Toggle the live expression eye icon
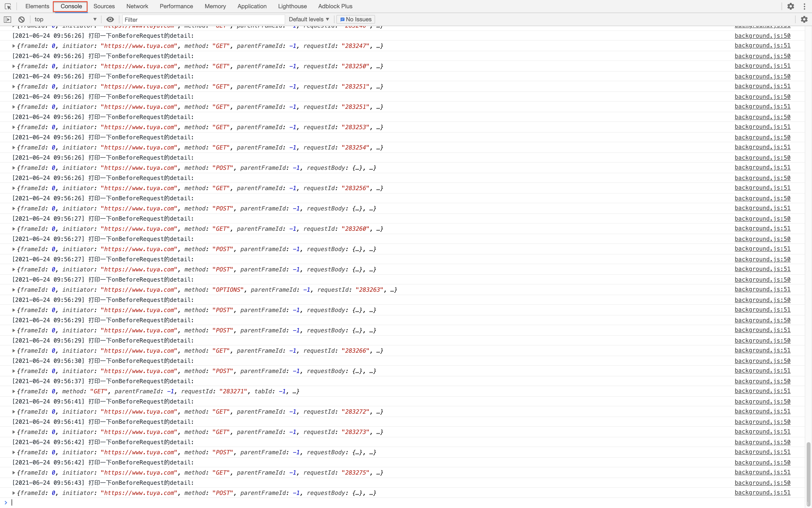This screenshot has height=508, width=812. (x=110, y=20)
